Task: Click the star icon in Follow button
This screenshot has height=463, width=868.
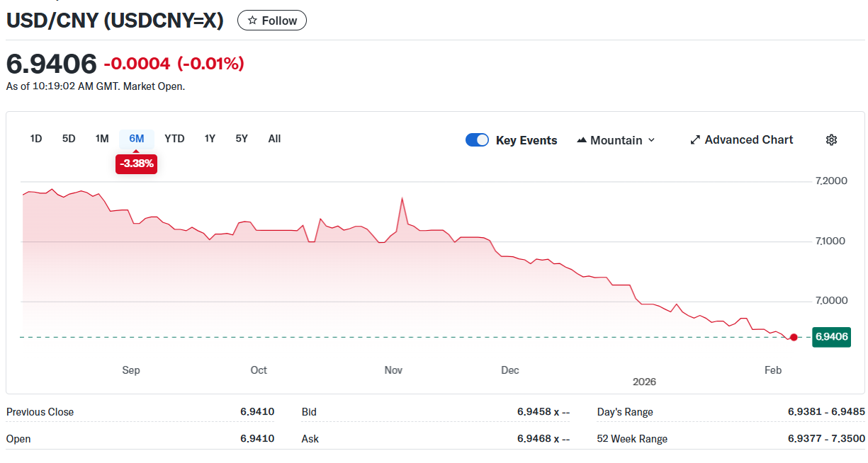Action: coord(252,21)
